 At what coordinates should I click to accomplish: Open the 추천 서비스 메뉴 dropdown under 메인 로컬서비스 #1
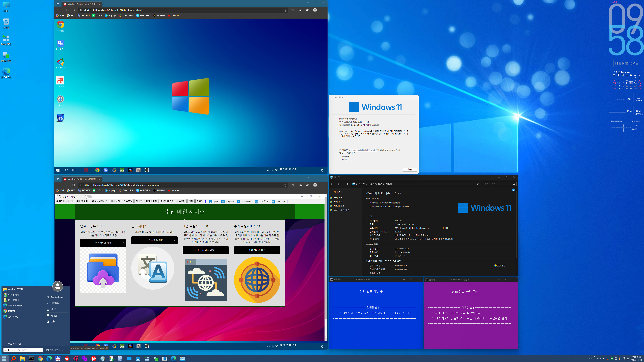pyautogui.click(x=206, y=250)
